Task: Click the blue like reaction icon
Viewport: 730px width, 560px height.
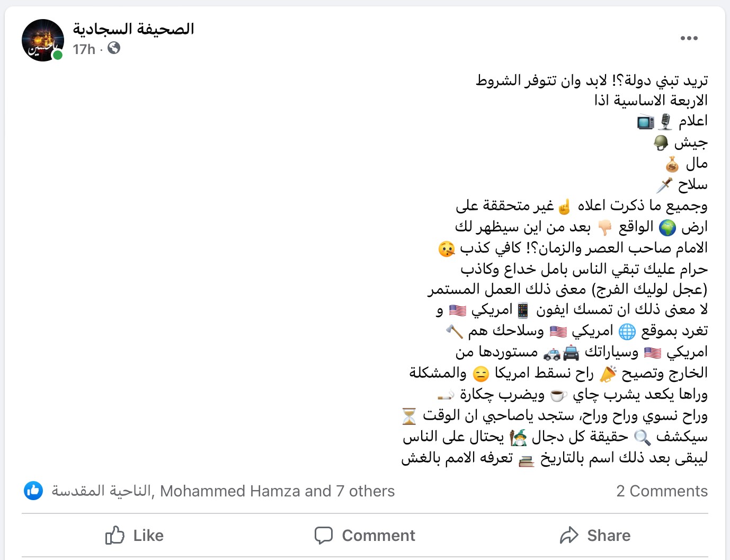Action: pyautogui.click(x=33, y=491)
